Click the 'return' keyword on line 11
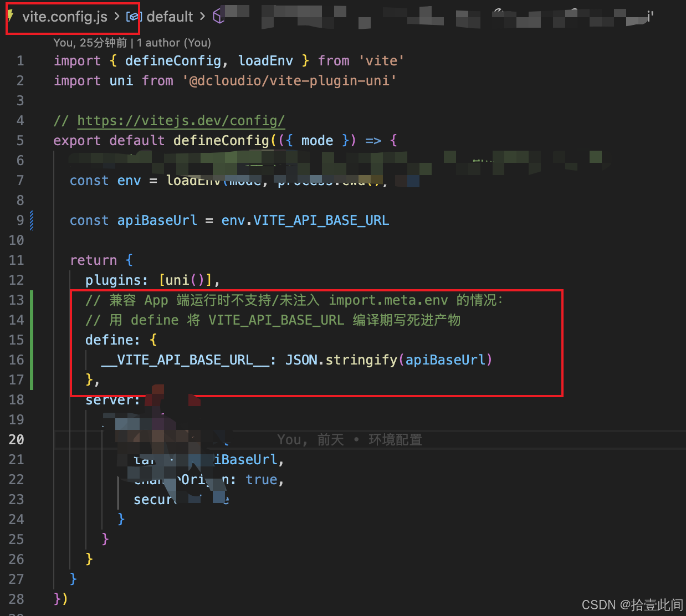 (94, 260)
